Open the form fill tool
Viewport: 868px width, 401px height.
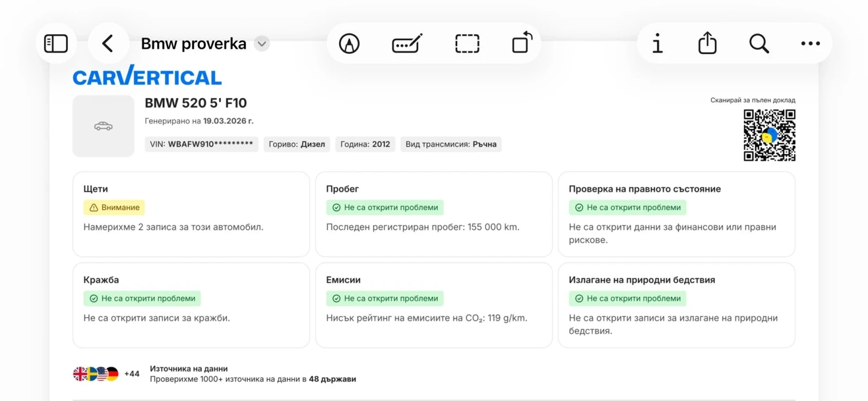(407, 43)
